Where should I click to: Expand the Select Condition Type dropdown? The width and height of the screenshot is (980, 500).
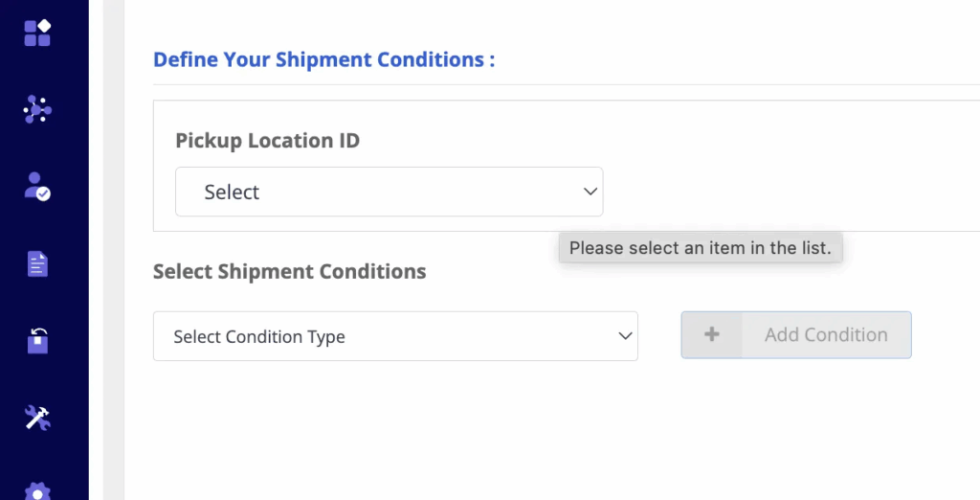394,336
